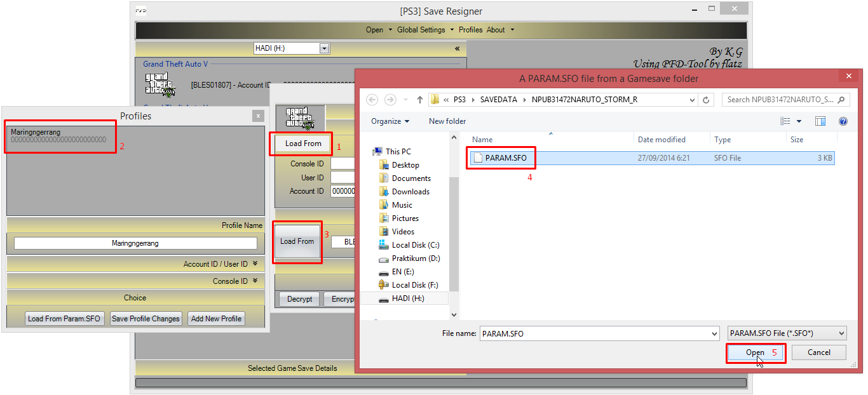The height and width of the screenshot is (395, 868).
Task: Click the Console ID input field
Action: point(343,164)
